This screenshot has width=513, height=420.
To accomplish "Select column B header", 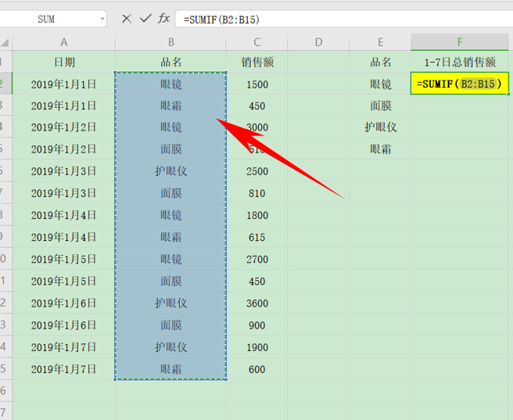I will click(x=170, y=42).
